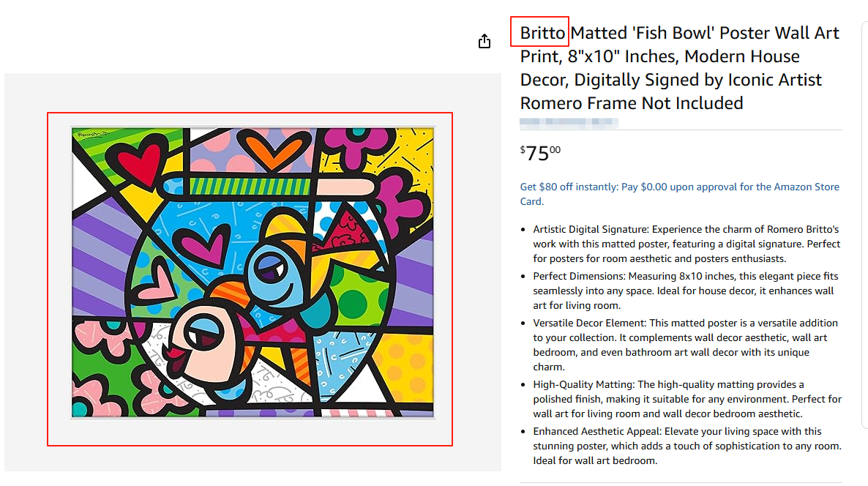Click 'Romero Frame Not Included' title line
Image resolution: width=868 pixels, height=486 pixels.
(632, 103)
